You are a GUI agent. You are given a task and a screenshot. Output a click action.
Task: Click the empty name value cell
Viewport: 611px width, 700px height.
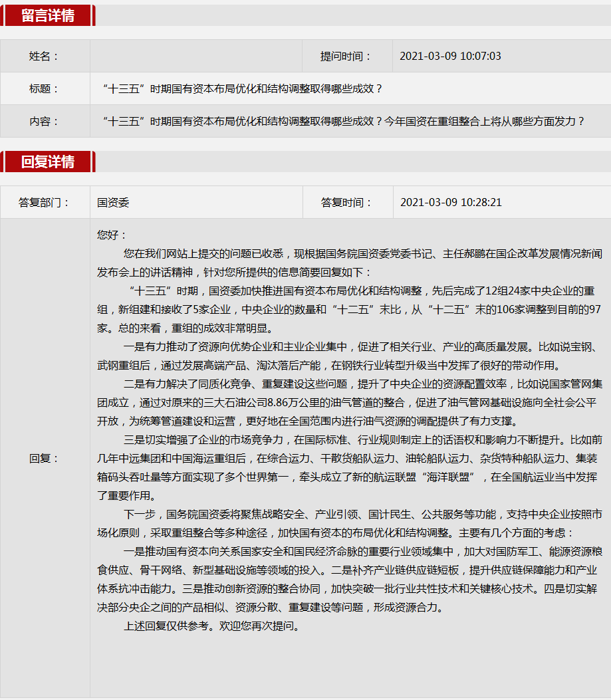coord(195,57)
